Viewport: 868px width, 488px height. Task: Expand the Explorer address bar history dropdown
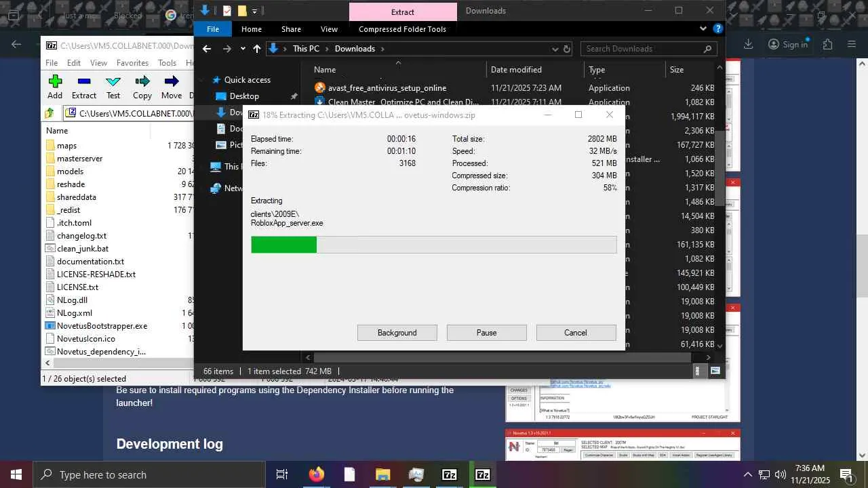pos(555,49)
